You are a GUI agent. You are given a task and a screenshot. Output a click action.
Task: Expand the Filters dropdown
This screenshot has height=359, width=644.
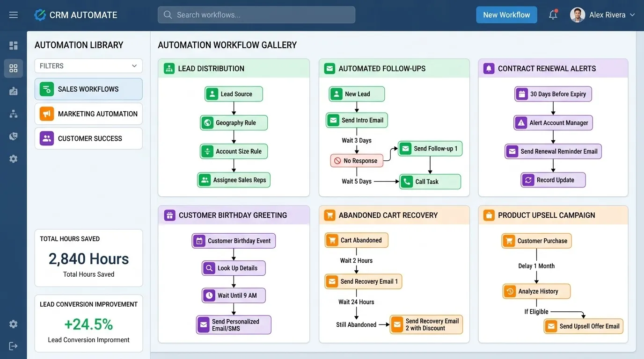(88, 66)
